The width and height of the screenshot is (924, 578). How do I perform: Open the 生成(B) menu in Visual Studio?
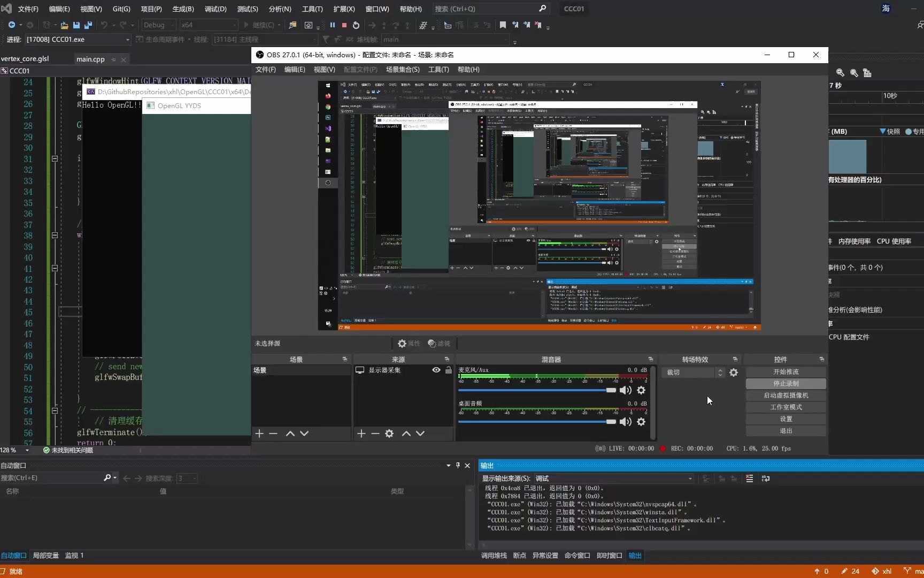183,9
